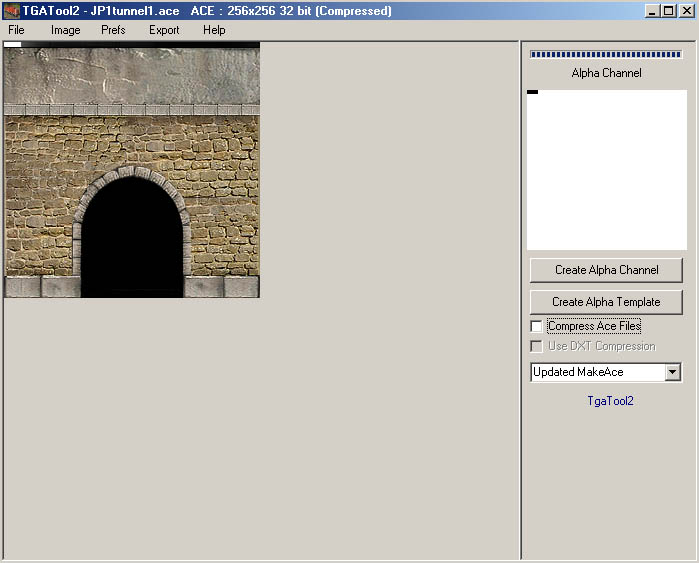Open the Prefs menu
The image size is (699, 563).
coord(113,30)
